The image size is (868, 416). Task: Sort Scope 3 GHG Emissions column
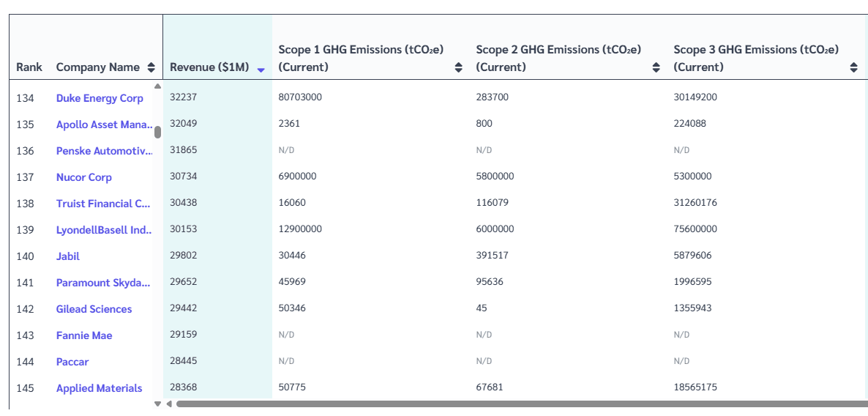pos(853,67)
